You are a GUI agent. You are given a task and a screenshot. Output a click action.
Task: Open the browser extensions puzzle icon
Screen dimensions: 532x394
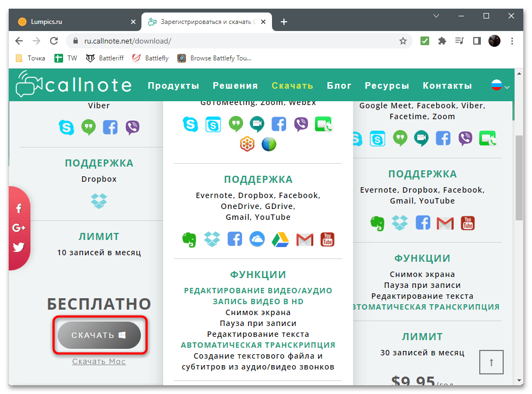(x=442, y=41)
